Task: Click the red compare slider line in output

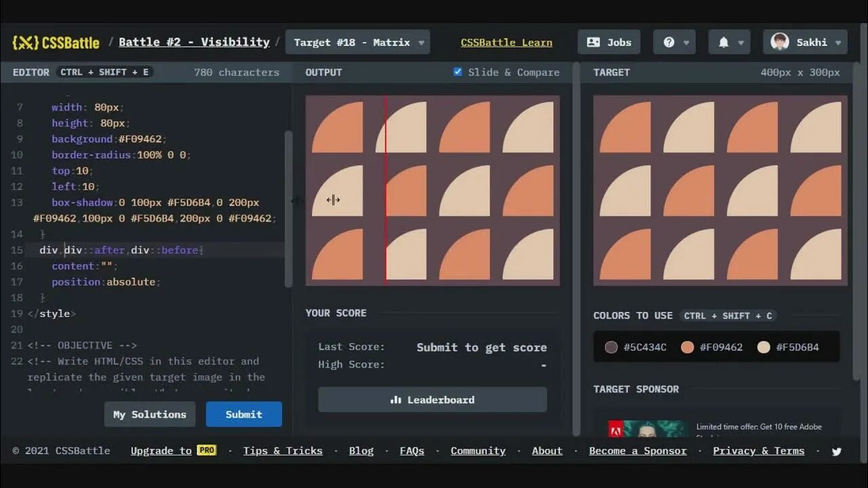Action: (x=386, y=190)
